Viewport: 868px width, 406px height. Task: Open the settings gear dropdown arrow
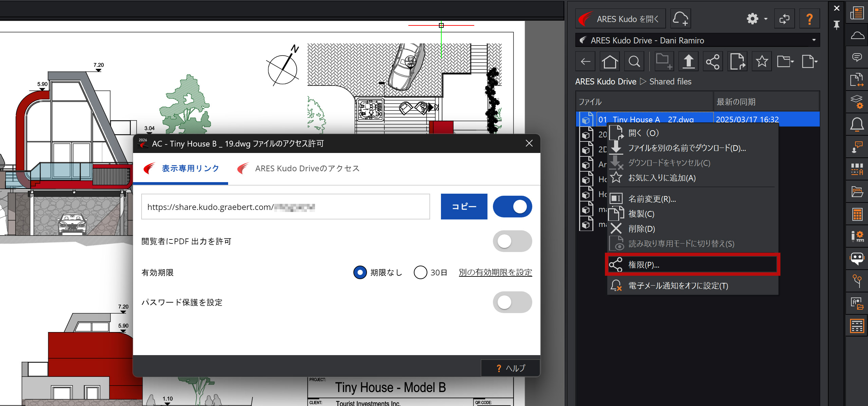(x=765, y=19)
